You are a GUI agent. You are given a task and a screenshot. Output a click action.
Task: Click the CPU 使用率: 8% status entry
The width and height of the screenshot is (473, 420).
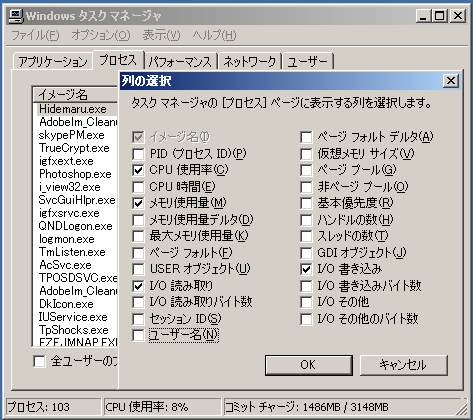pyautogui.click(x=162, y=407)
